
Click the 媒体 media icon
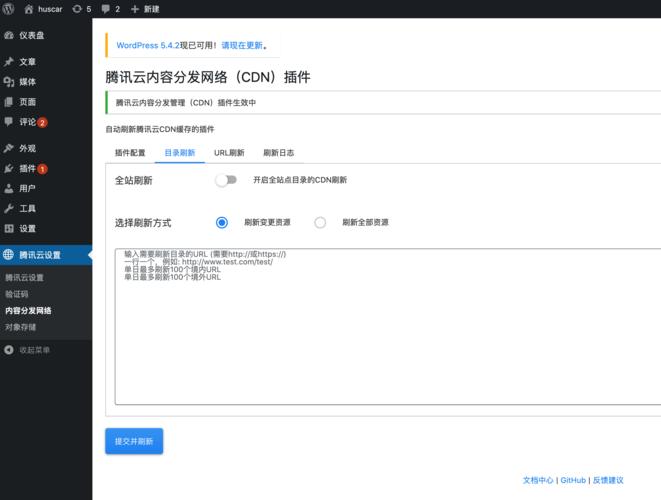pos(9,82)
